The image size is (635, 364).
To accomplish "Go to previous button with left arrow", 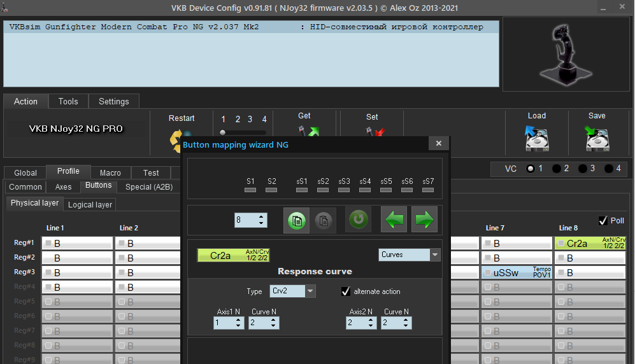I will pos(394,220).
